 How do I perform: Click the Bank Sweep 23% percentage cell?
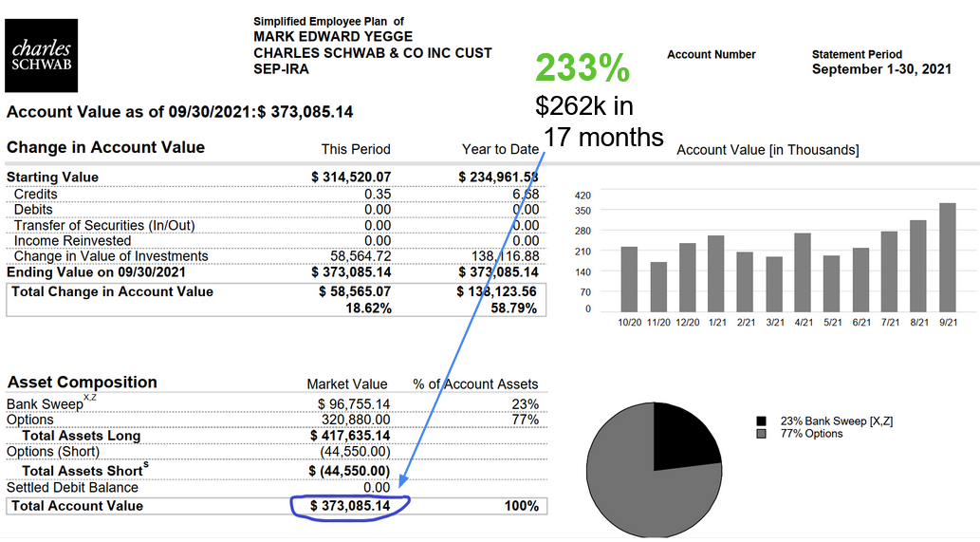point(525,404)
